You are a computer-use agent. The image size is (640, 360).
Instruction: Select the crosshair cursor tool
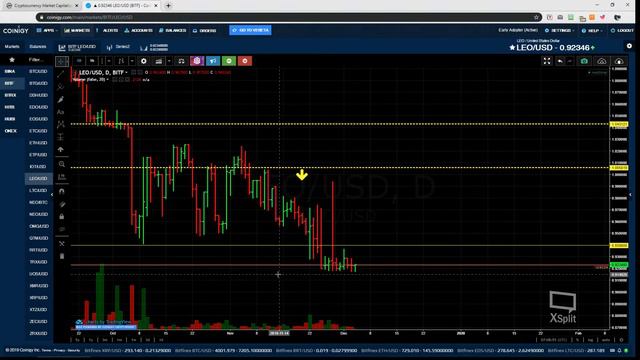62,61
